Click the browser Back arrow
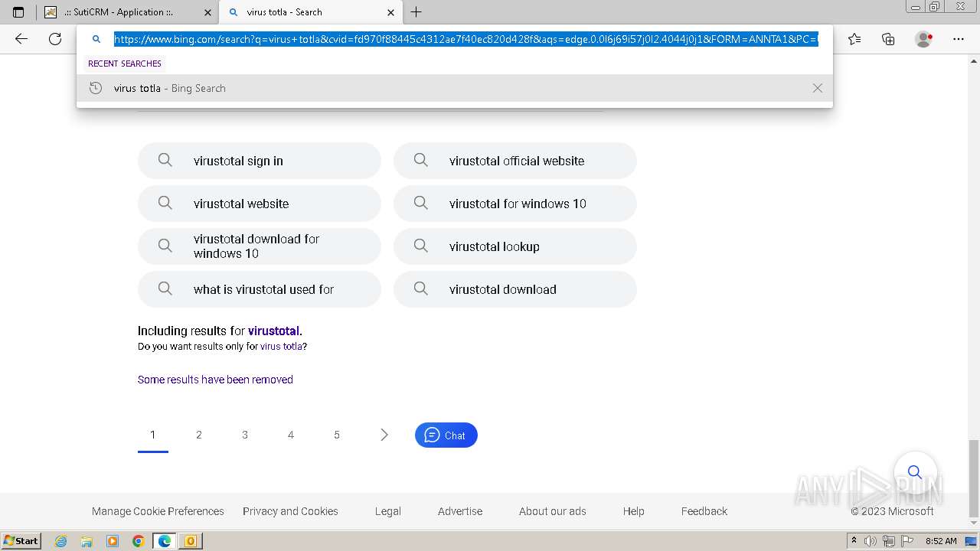The image size is (980, 551). click(x=21, y=39)
